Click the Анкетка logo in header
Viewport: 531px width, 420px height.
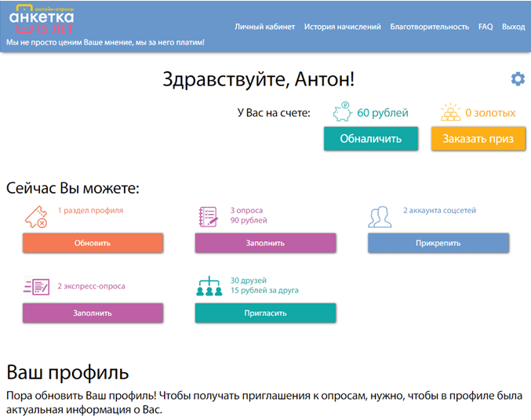(42, 20)
